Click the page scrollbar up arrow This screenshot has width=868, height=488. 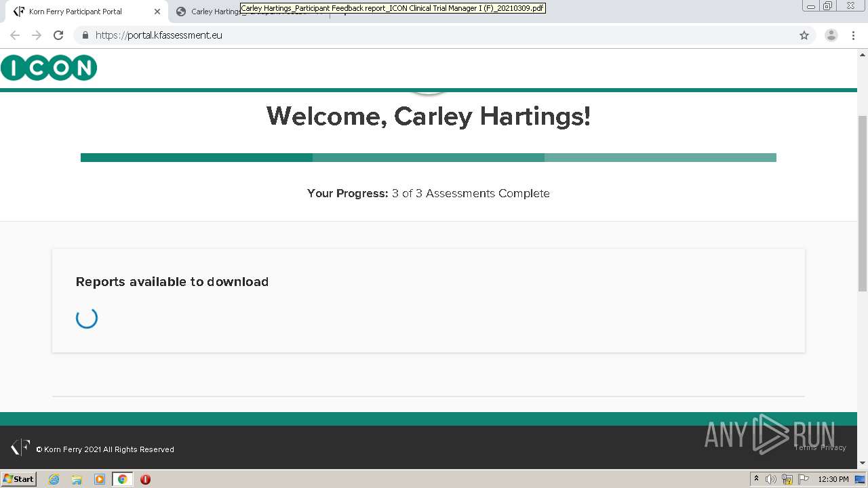(863, 54)
